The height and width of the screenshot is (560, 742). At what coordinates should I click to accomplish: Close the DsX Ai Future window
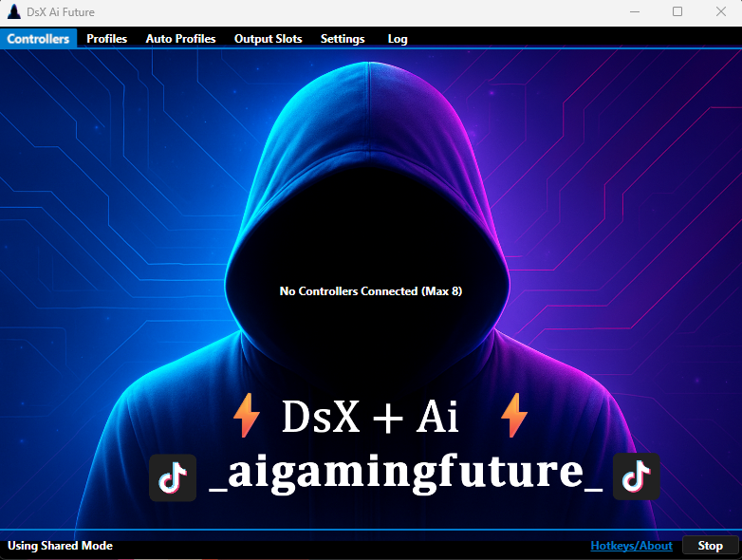click(721, 11)
